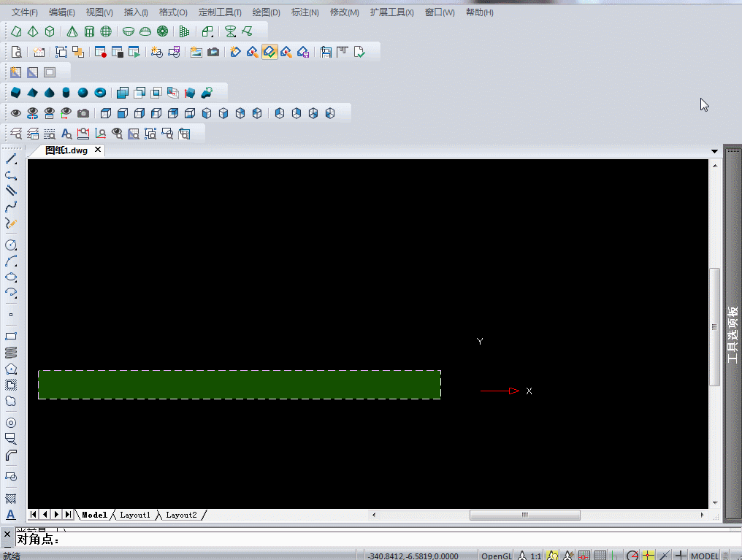The width and height of the screenshot is (742, 560).
Task: Create a solid Sphere
Action: click(x=83, y=93)
